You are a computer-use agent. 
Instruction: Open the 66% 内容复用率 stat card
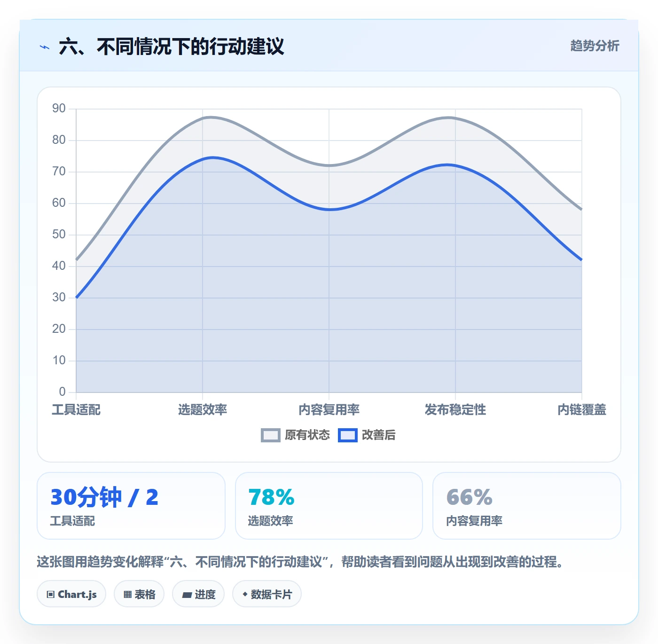(527, 506)
